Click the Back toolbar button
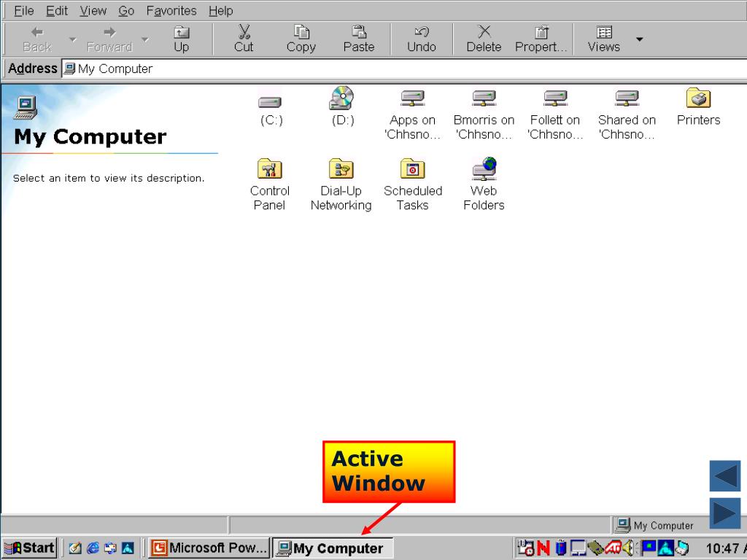Viewport: 747px width, 560px height. 37,39
